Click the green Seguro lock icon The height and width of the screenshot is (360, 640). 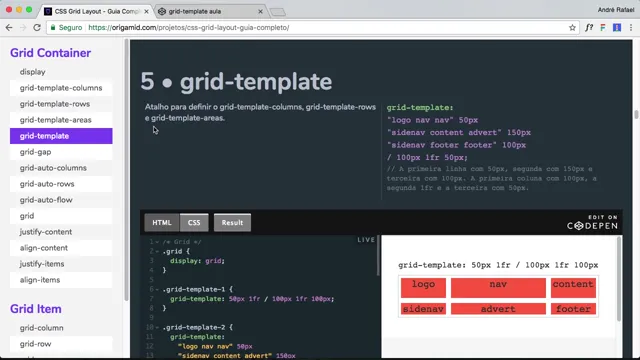click(53, 28)
